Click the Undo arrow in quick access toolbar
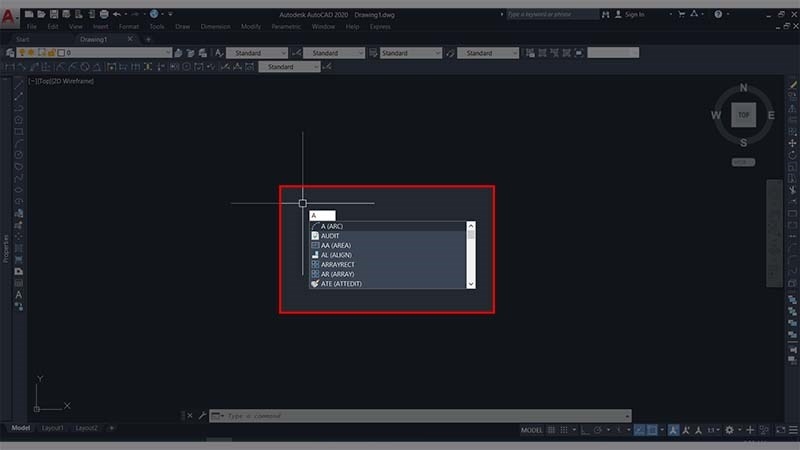 pyautogui.click(x=117, y=14)
